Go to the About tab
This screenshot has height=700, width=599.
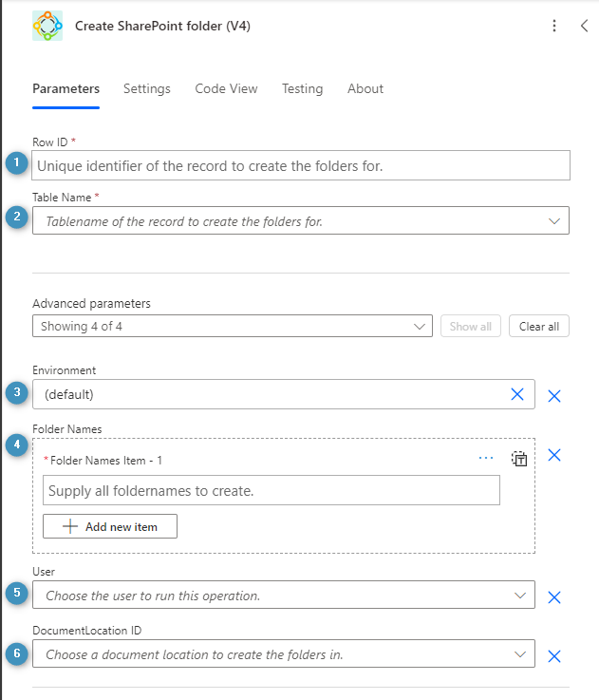click(x=365, y=89)
